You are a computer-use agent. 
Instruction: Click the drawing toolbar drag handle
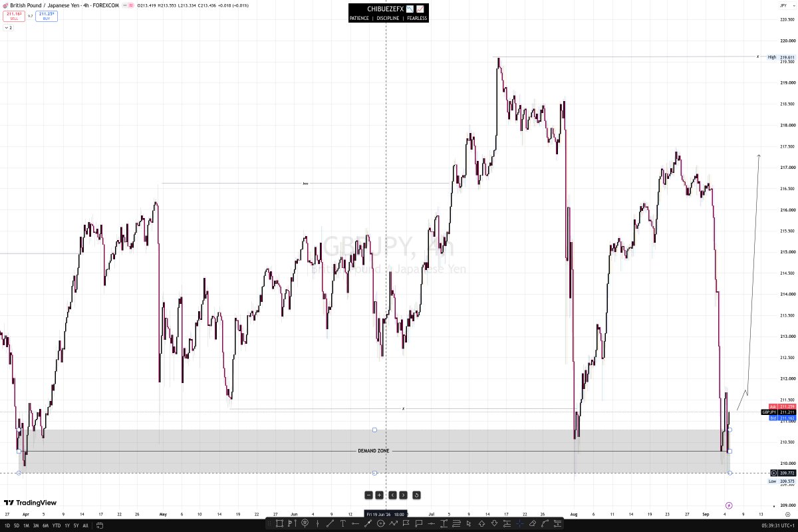click(x=269, y=523)
